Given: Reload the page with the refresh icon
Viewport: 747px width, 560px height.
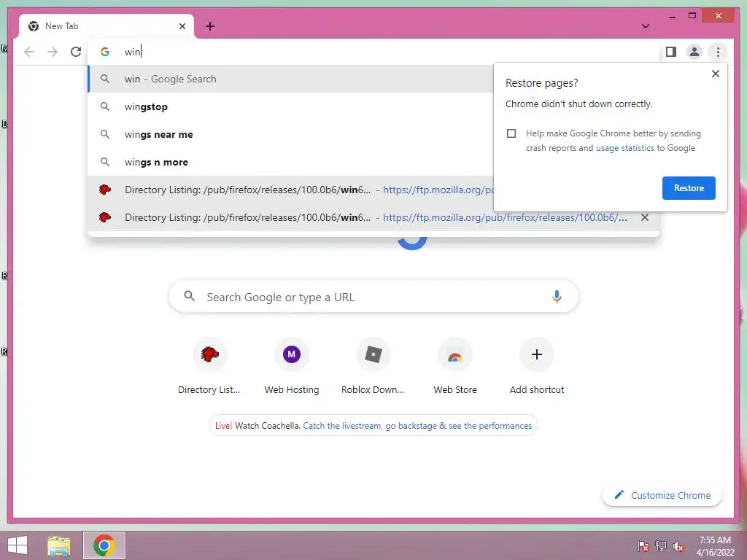Looking at the screenshot, I should click(x=76, y=52).
